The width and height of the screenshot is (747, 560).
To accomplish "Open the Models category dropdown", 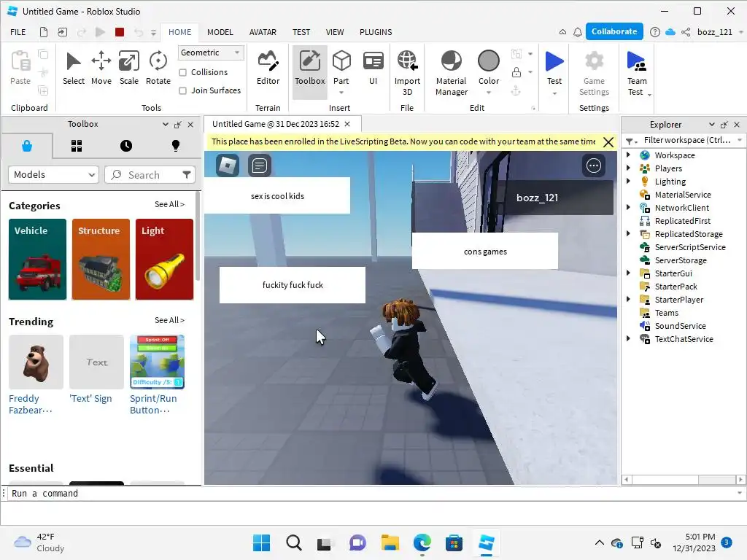I will pyautogui.click(x=53, y=175).
